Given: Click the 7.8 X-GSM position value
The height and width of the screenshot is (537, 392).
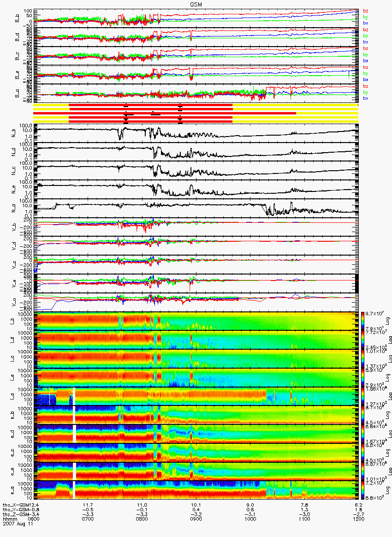Looking at the screenshot, I should [305, 505].
